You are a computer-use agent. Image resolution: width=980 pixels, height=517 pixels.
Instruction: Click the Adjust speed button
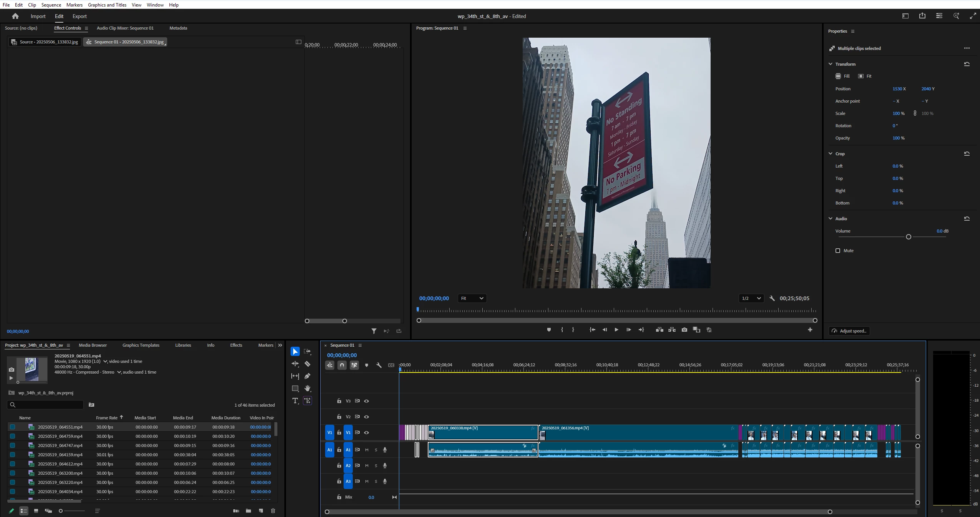pyautogui.click(x=849, y=331)
